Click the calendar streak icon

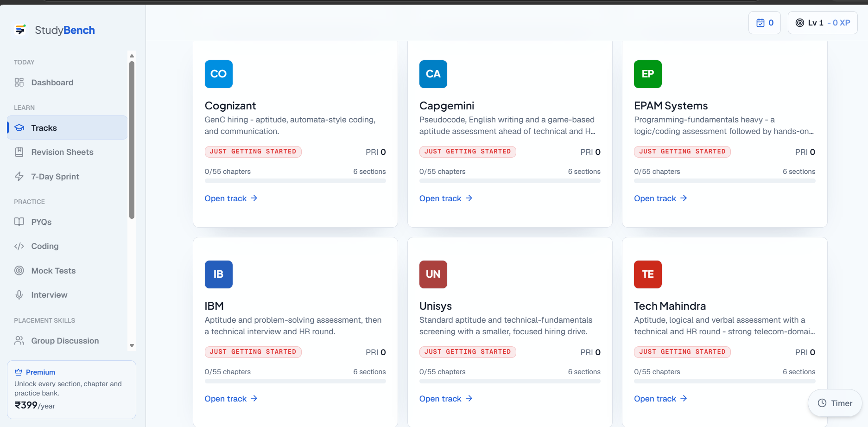click(x=760, y=23)
